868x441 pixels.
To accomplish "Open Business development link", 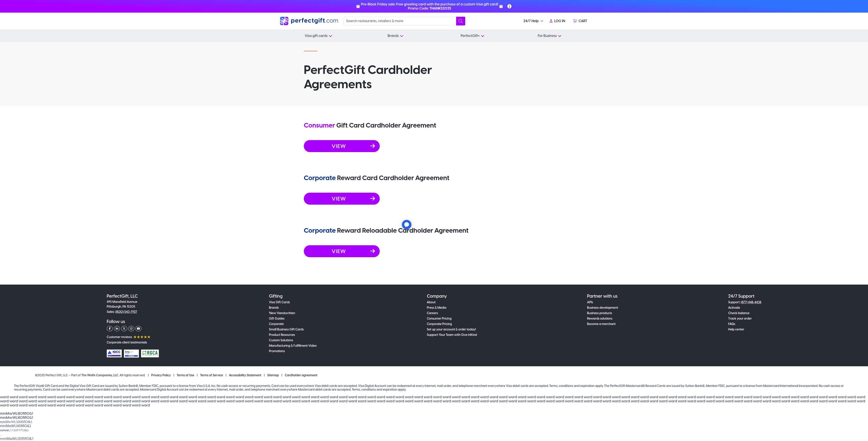I will [602, 308].
